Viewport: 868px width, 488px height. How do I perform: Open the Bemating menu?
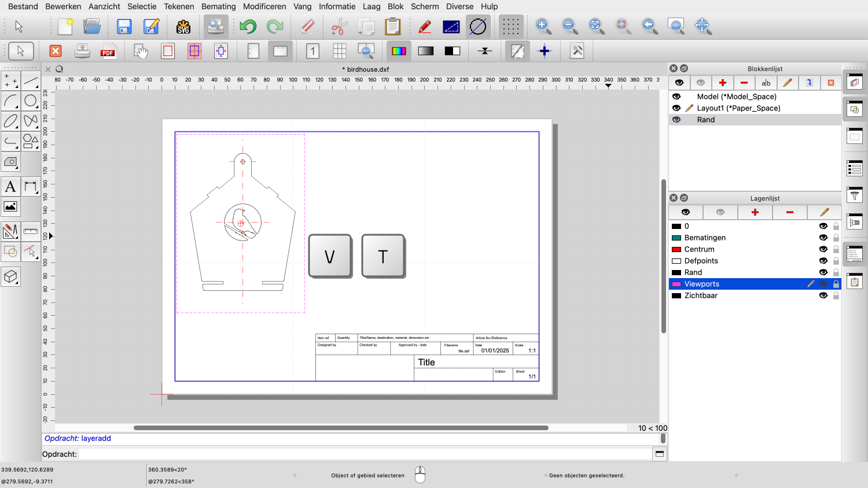[218, 6]
